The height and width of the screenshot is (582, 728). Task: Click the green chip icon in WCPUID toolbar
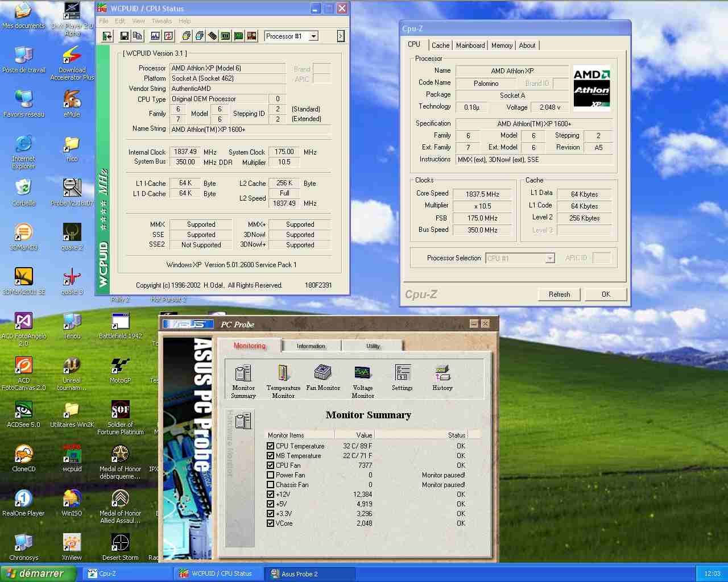[x=225, y=36]
